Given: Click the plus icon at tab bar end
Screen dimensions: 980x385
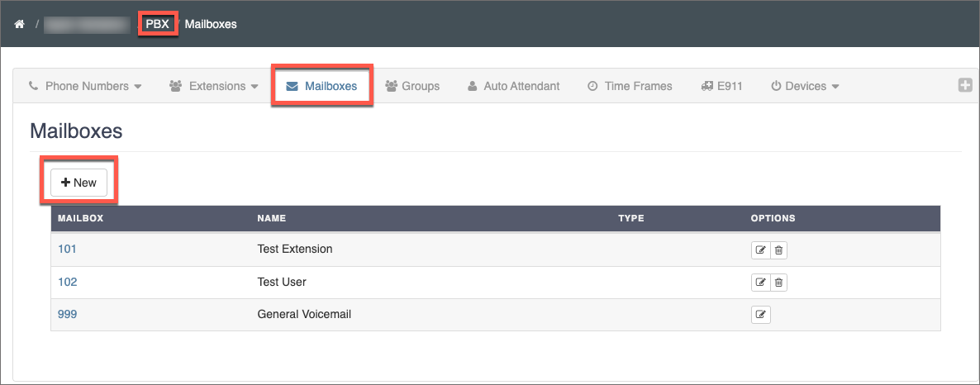Looking at the screenshot, I should pos(964,85).
